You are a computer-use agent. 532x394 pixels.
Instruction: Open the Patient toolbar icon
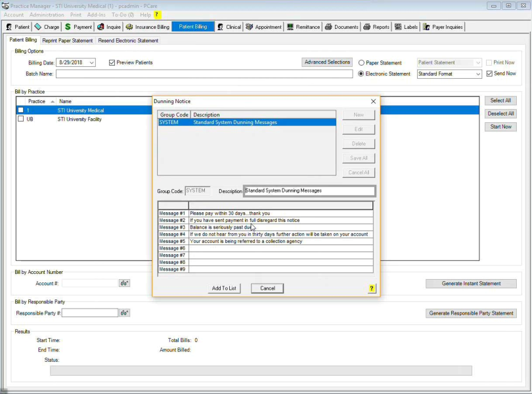coord(9,27)
